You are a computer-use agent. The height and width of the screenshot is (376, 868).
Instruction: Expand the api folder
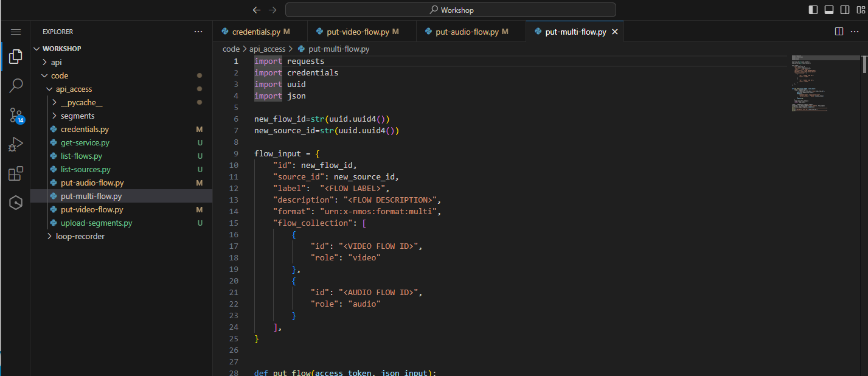122,62
